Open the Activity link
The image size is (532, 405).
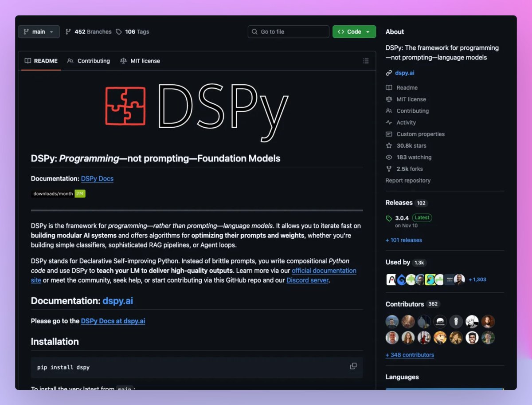[406, 122]
